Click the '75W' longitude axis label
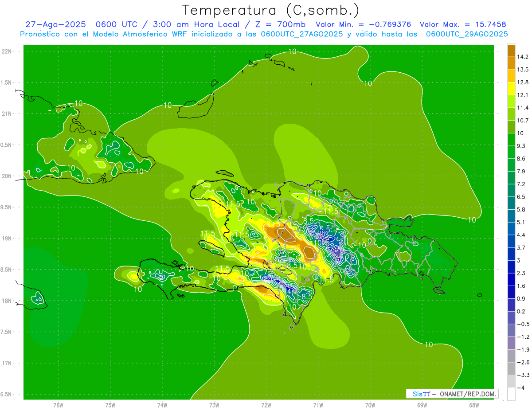This screenshot has height=411, width=532. tap(110, 405)
